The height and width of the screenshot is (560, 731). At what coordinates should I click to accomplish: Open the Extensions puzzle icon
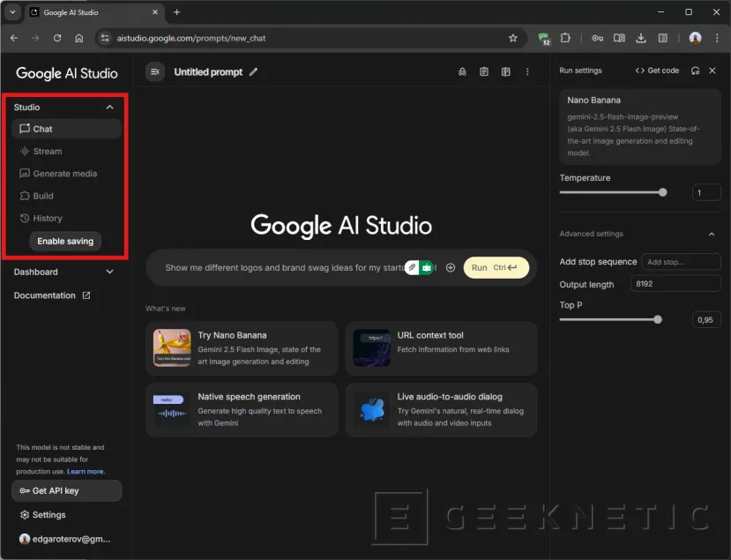coord(565,38)
